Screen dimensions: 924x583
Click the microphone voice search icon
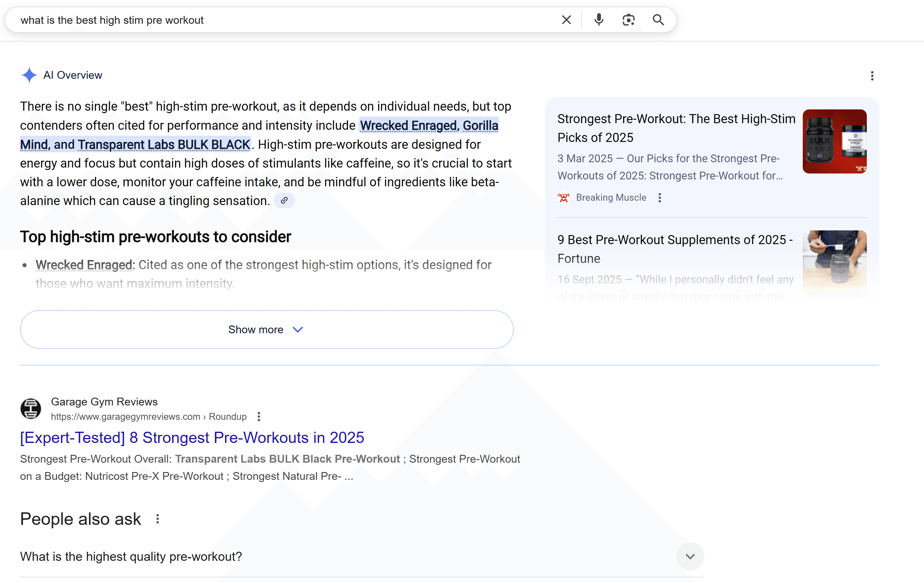pyautogui.click(x=598, y=20)
